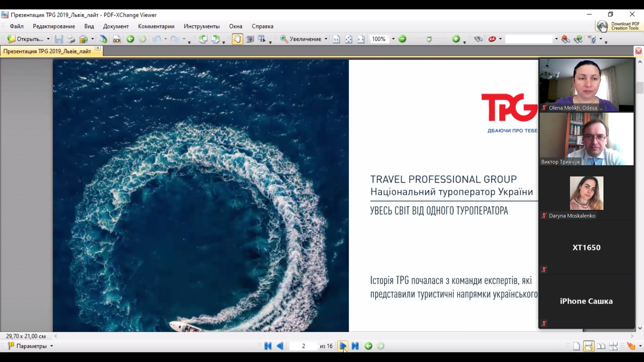Click the Redo arrow icon

(x=174, y=39)
